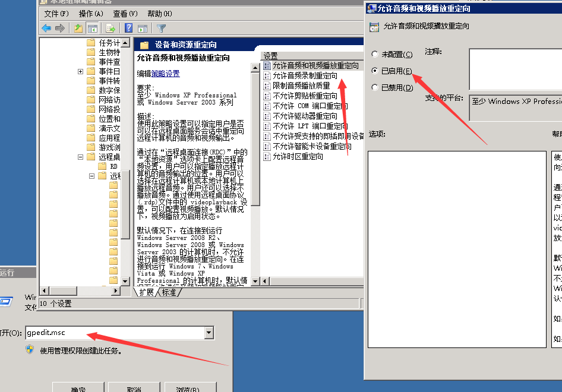This screenshot has width=562, height=392.
Task: Click the show/hide console tree toolbar icon
Action: click(x=92, y=27)
